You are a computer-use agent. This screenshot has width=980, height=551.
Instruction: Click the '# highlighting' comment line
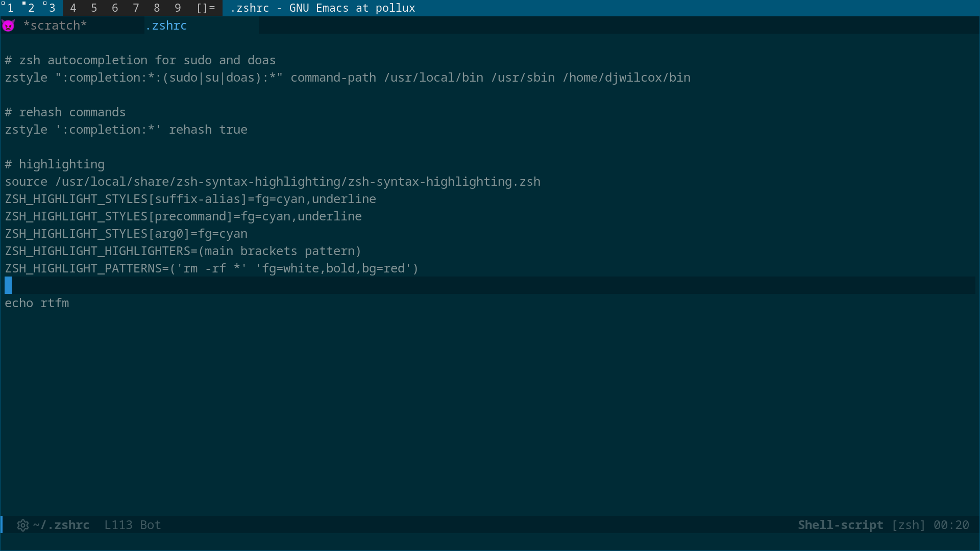pyautogui.click(x=55, y=164)
